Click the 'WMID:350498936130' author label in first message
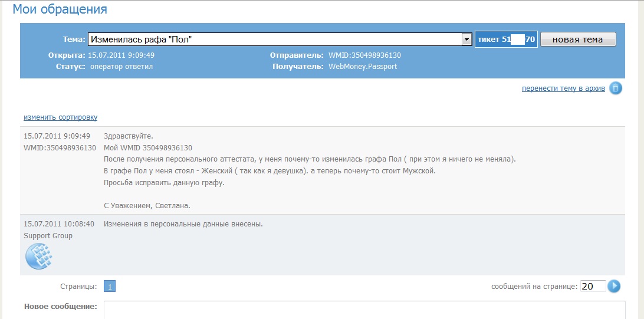Image resolution: width=644 pixels, height=319 pixels. click(x=60, y=148)
